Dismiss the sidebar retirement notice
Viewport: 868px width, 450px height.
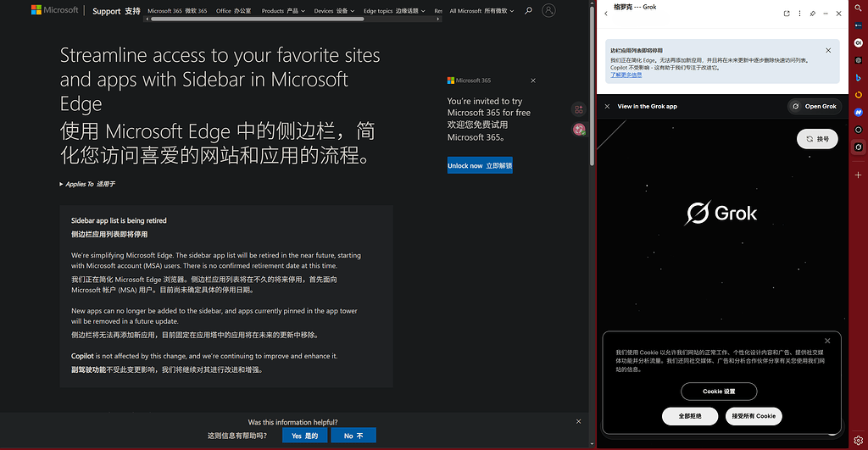(828, 50)
